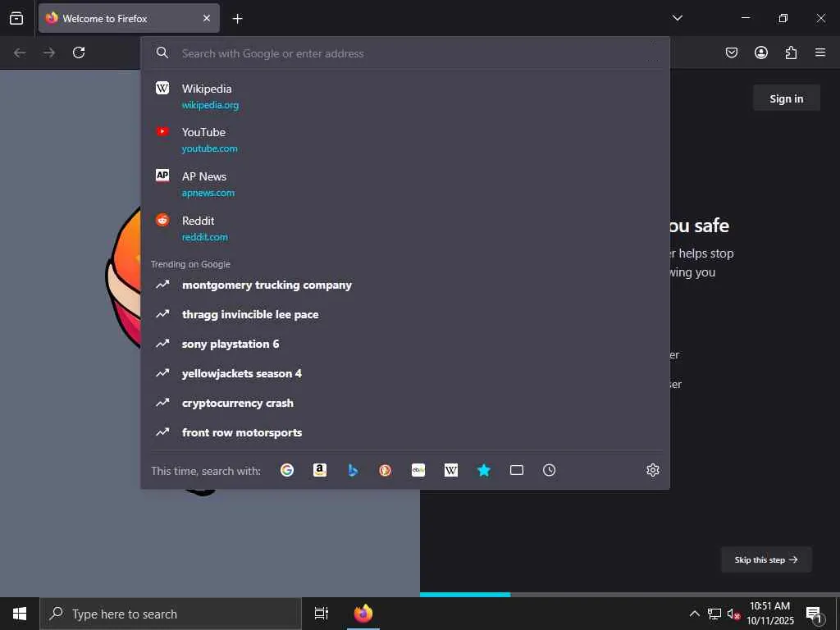This screenshot has height=630, width=840.
Task: Select the Wikipedia suggestion
Action: coord(405,96)
